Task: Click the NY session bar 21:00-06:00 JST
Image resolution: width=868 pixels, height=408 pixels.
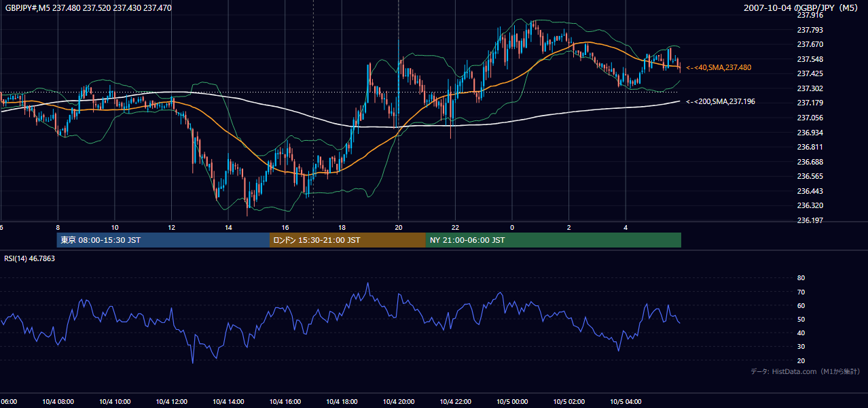Action: 554,240
